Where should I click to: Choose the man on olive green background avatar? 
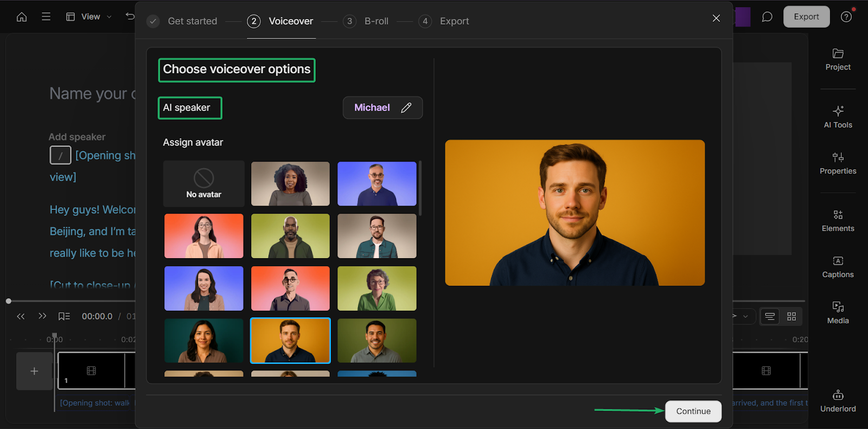coord(377,341)
